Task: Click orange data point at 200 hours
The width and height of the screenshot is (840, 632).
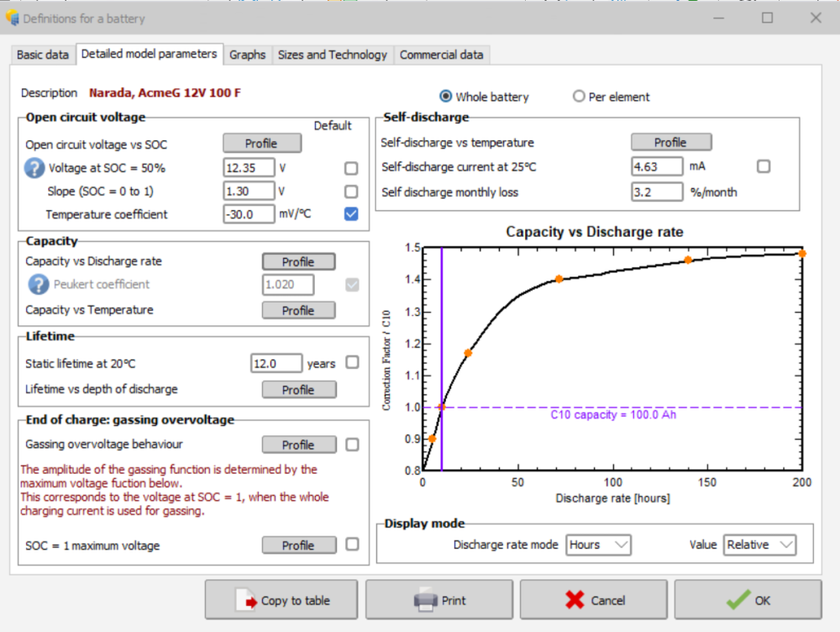Action: click(801, 253)
